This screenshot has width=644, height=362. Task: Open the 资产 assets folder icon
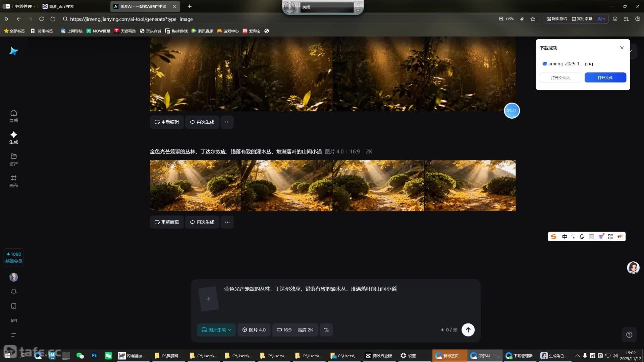coord(13,159)
